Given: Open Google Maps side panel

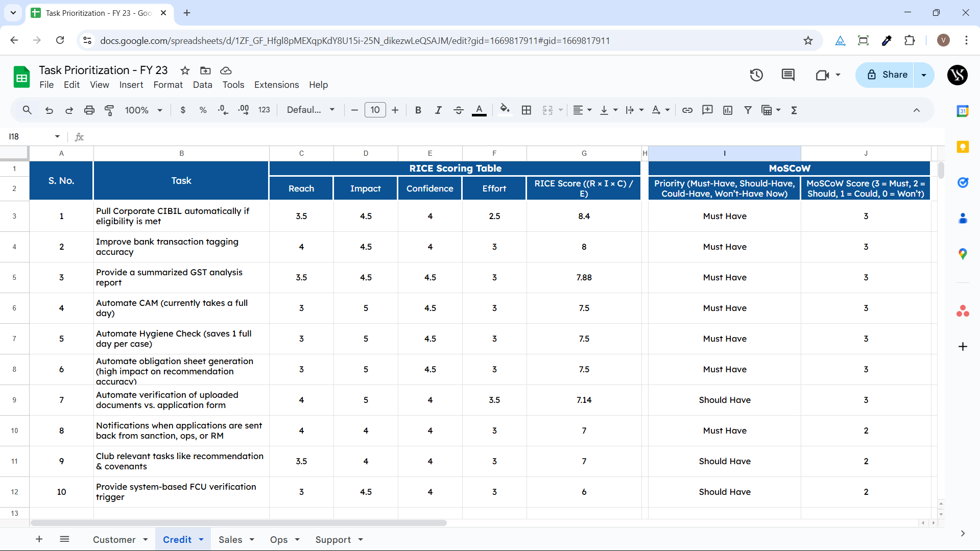Looking at the screenshot, I should [963, 254].
